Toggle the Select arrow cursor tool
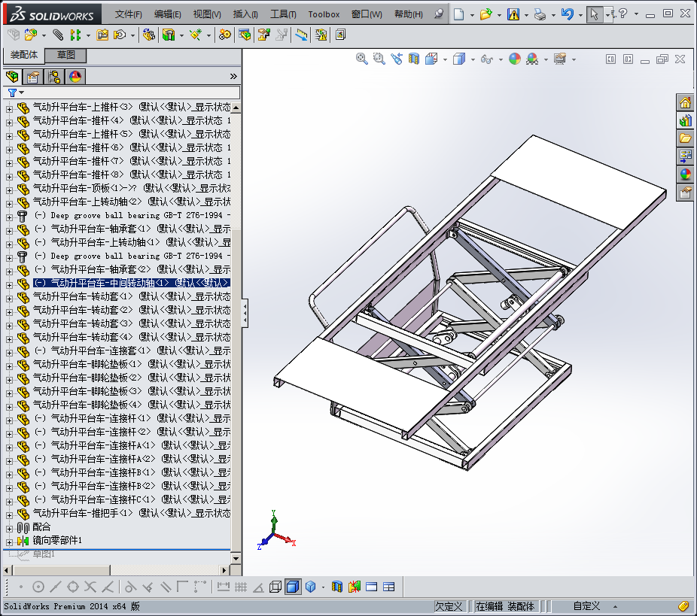Image resolution: width=697 pixels, height=616 pixels. point(595,14)
